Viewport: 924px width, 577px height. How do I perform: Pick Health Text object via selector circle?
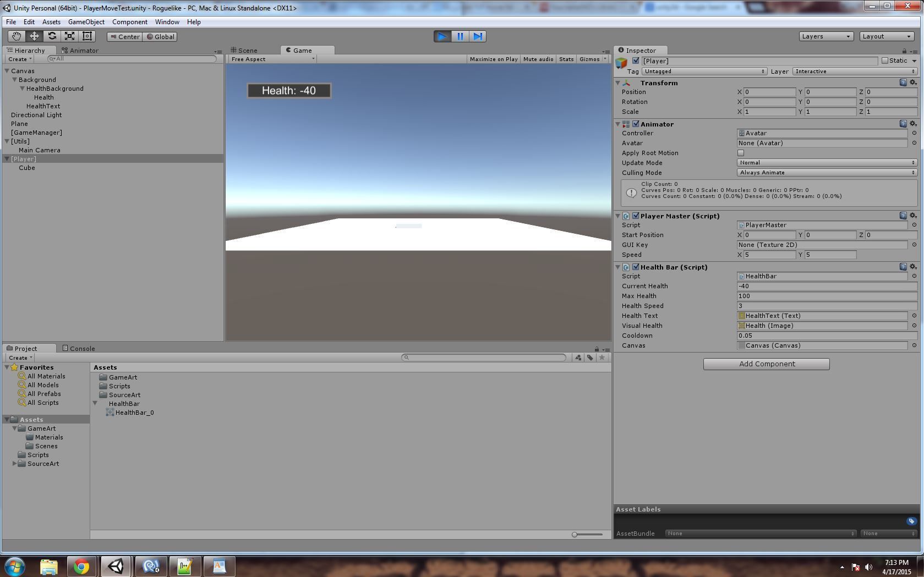click(x=914, y=316)
